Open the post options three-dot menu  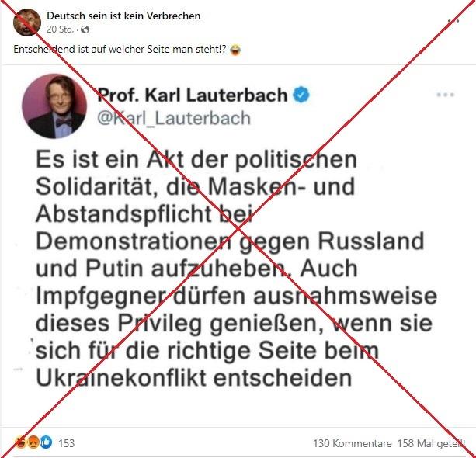[453, 21]
